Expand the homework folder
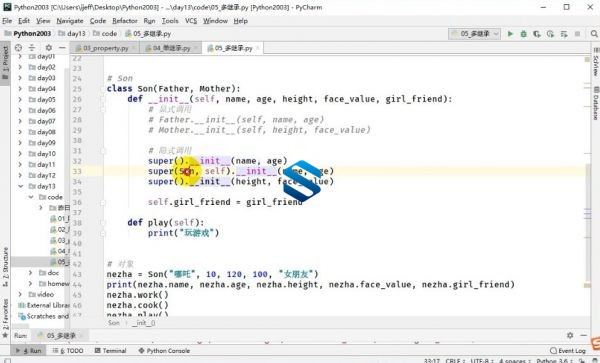The height and width of the screenshot is (363, 600). [x=31, y=283]
